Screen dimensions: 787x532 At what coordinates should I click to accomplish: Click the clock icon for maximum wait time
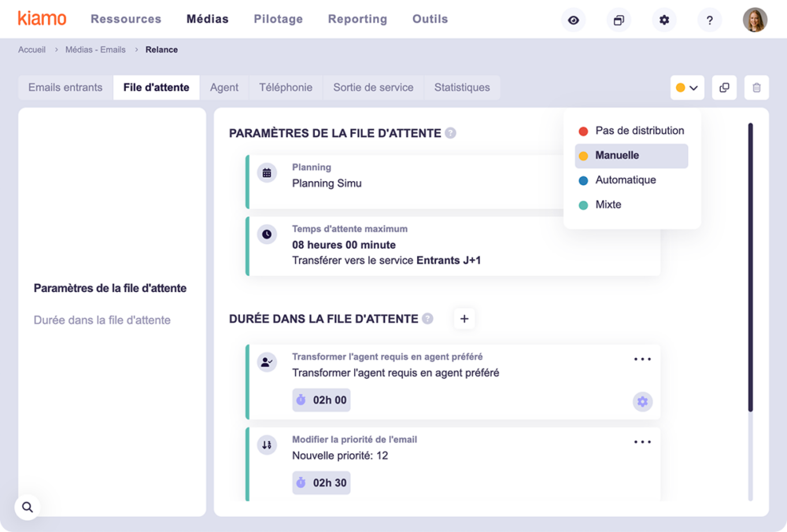pos(267,235)
